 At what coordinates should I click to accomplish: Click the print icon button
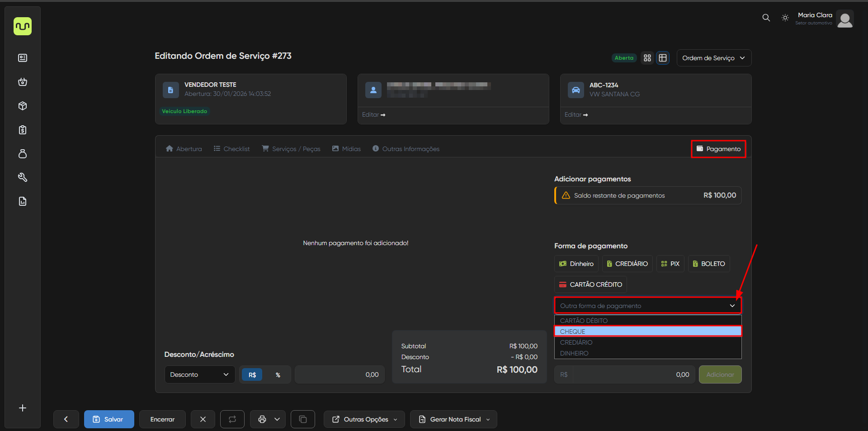pyautogui.click(x=262, y=419)
